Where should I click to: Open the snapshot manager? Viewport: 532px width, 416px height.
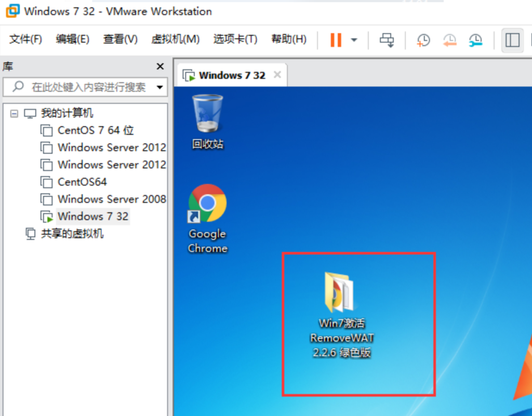(476, 41)
